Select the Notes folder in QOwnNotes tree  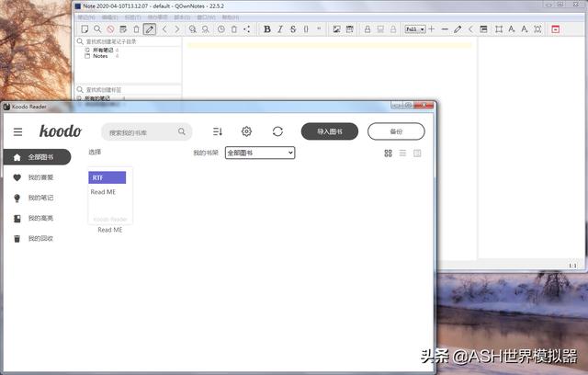100,56
